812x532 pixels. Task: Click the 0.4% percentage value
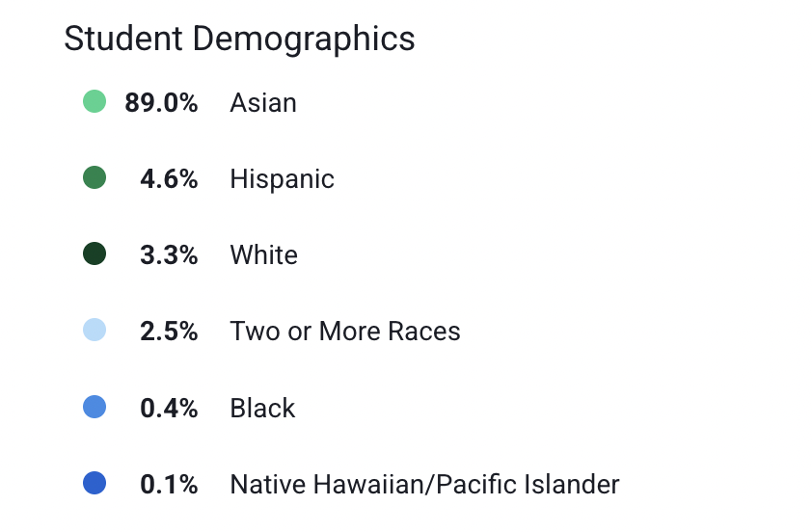point(169,408)
